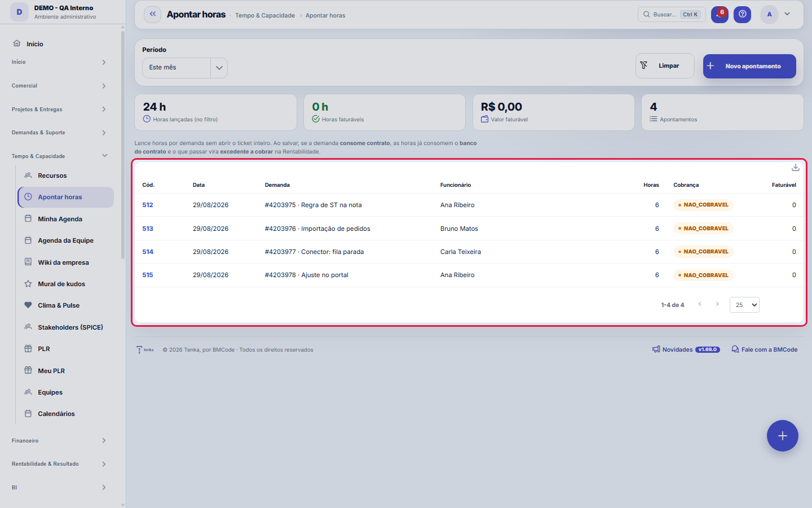Click the Buscar search field
812x508 pixels.
(x=672, y=15)
